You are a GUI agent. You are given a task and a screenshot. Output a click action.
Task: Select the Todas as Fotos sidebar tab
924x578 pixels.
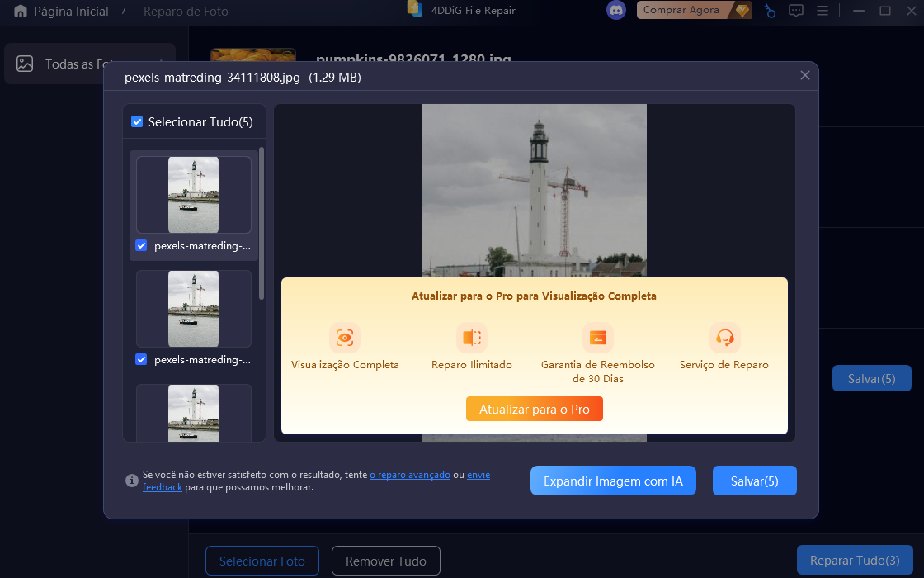point(90,64)
